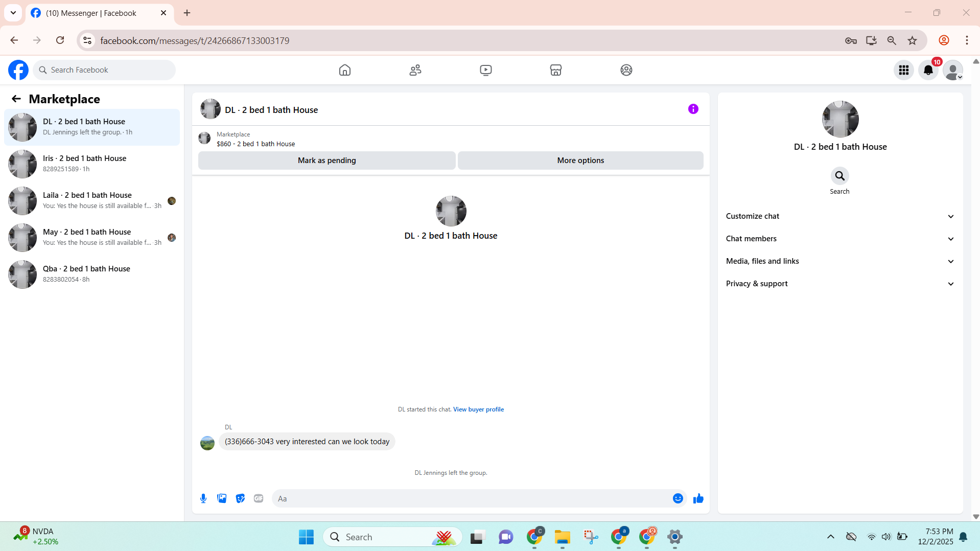View site information icon in address bar
The image size is (980, 551).
tap(88, 40)
